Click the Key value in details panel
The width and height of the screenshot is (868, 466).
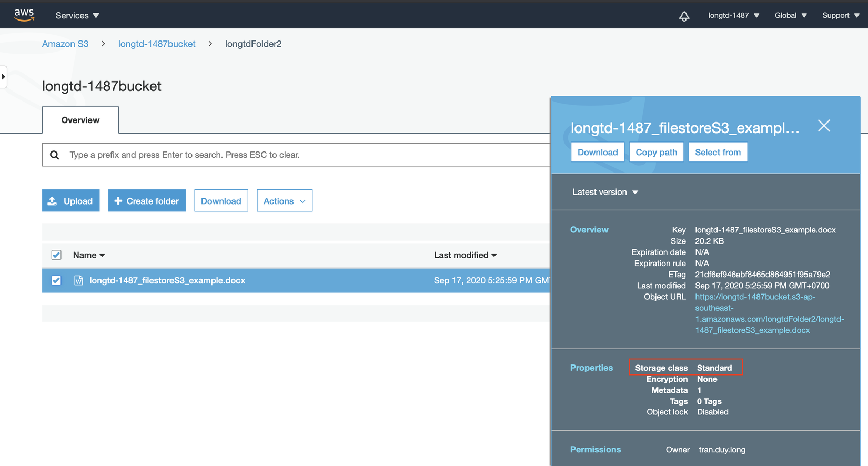pos(765,230)
